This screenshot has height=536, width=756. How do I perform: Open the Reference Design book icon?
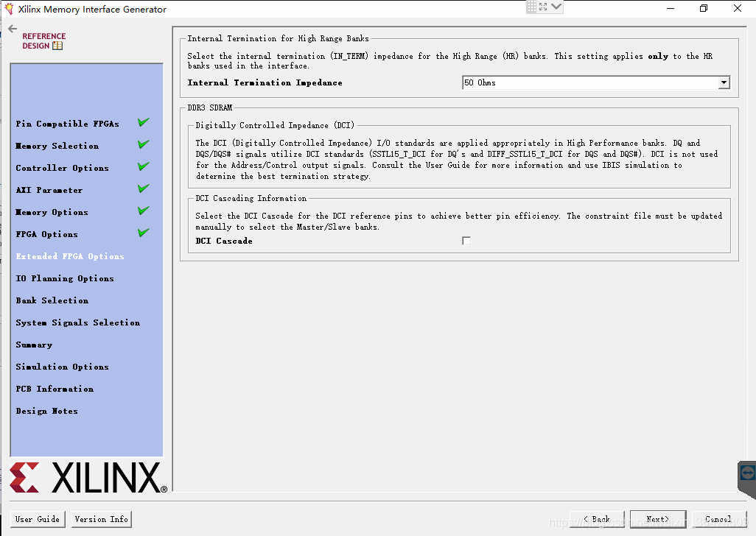point(57,46)
